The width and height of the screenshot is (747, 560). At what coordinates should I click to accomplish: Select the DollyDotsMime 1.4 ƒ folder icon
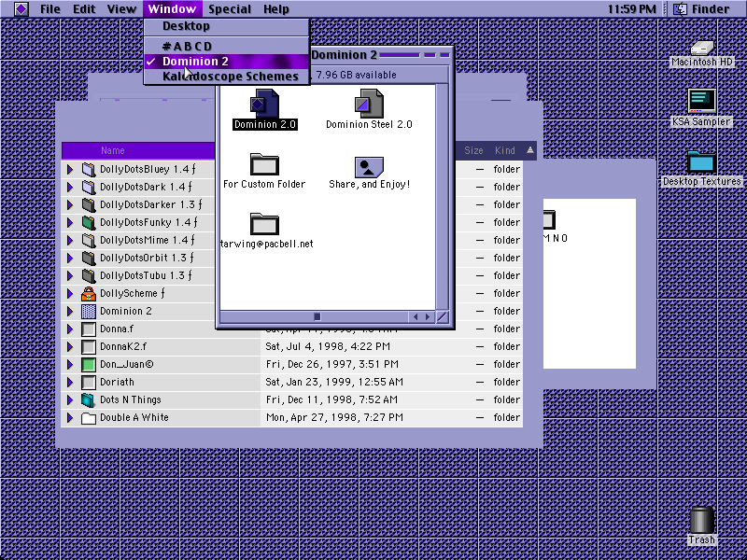click(88, 240)
